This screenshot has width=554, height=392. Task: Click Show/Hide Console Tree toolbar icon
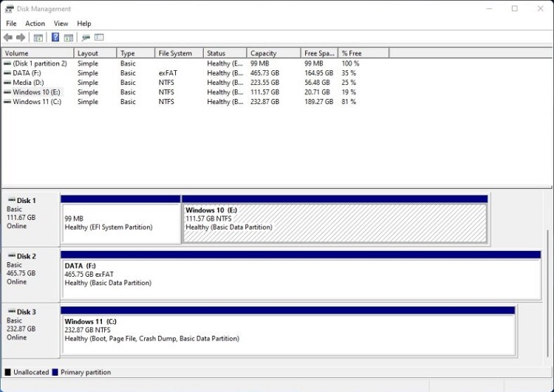(x=38, y=38)
